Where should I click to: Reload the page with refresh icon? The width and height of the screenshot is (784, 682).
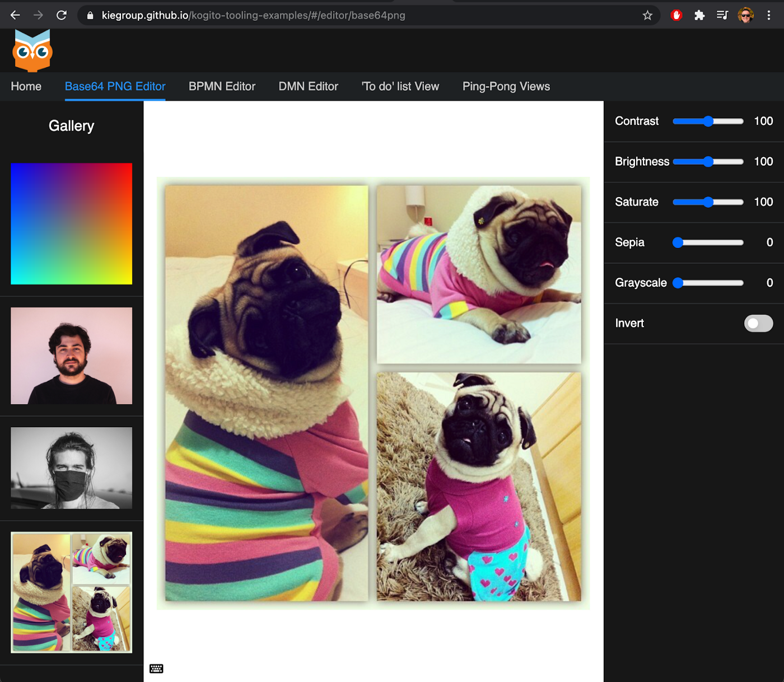click(62, 15)
